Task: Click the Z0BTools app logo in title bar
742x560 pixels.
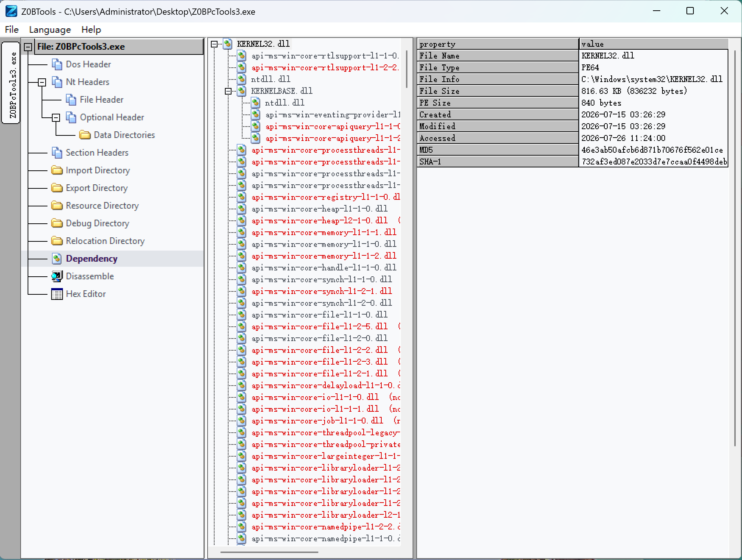Action: click(x=11, y=11)
